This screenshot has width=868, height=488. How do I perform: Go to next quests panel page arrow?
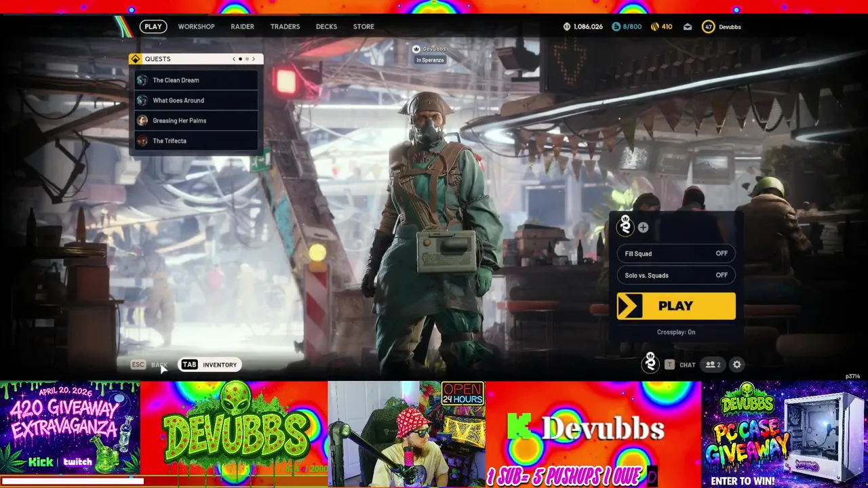coord(254,59)
